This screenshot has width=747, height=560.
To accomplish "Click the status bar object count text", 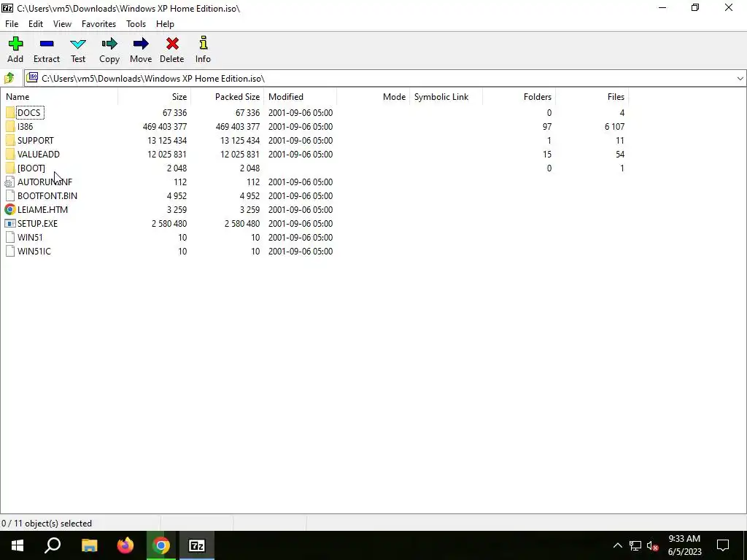I will [x=47, y=524].
